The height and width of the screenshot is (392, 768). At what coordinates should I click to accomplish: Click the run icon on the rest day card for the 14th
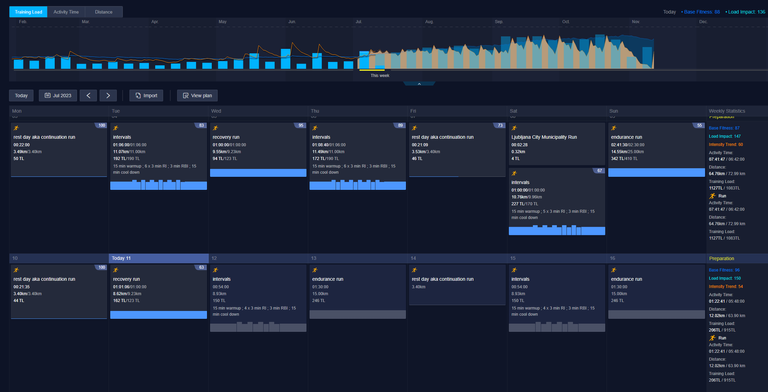[x=414, y=270]
